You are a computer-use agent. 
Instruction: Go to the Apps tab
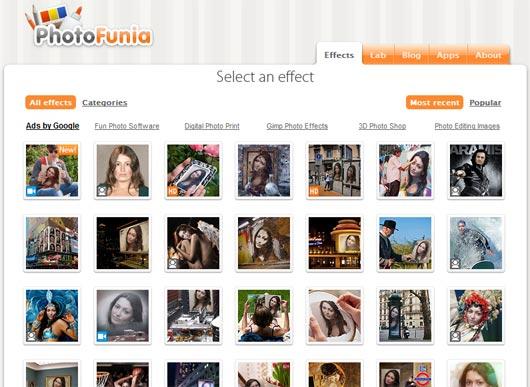(448, 55)
